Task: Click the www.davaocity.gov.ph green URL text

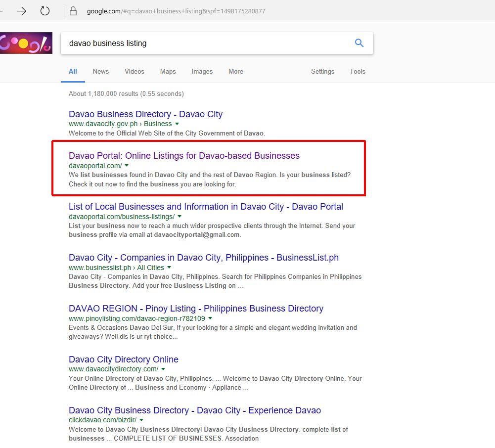Action: 103,124
